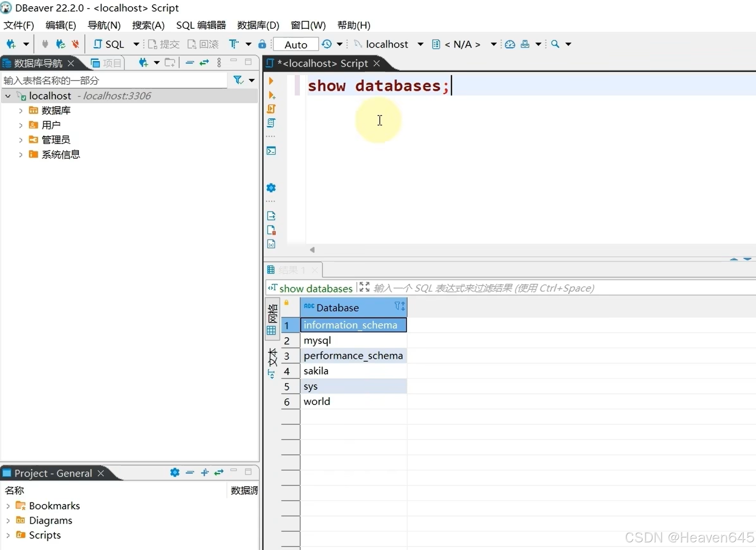Open the 编辑(E) menu
756x550 pixels.
(61, 25)
